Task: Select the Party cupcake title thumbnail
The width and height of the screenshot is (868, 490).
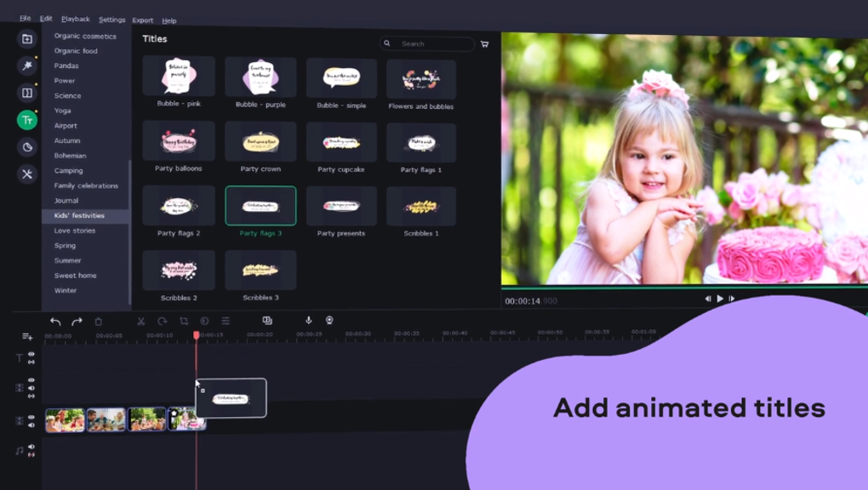Action: pos(341,142)
